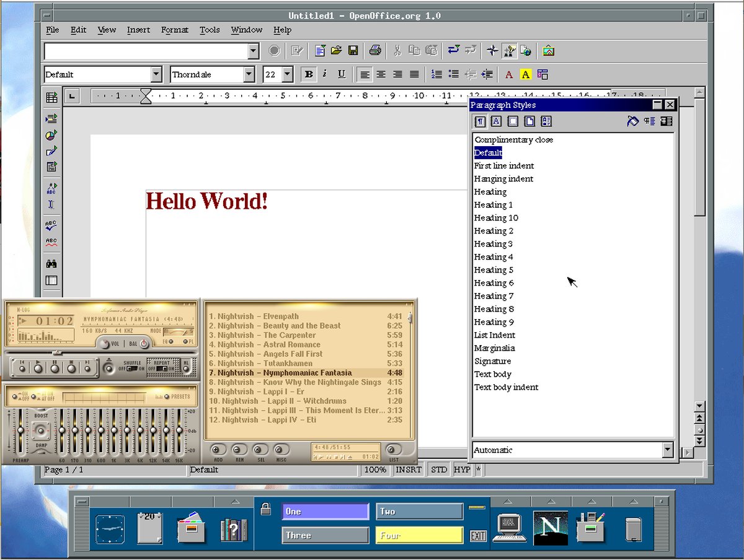Select the Character Styles icon
Image resolution: width=744 pixels, height=560 pixels.
[496, 121]
